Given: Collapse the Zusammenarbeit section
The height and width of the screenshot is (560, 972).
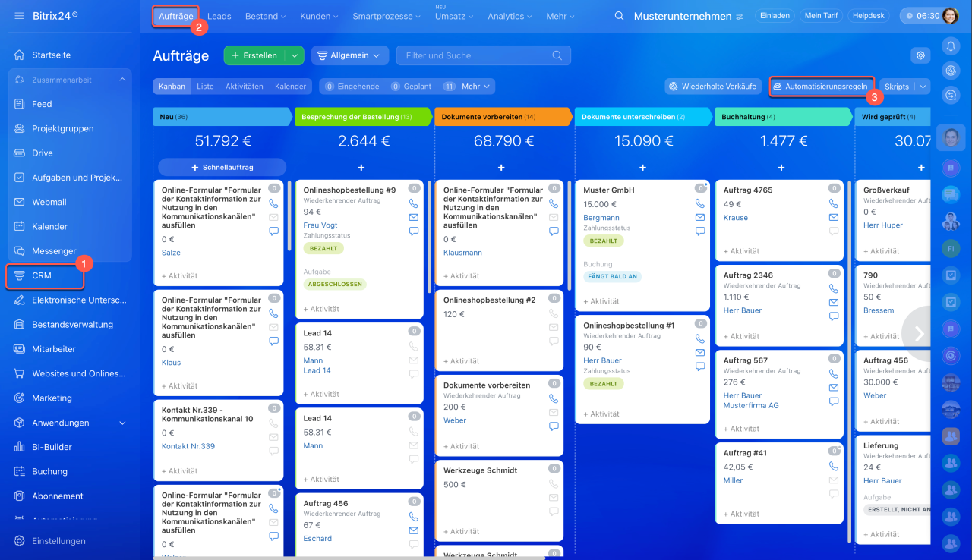Looking at the screenshot, I should pyautogui.click(x=122, y=80).
